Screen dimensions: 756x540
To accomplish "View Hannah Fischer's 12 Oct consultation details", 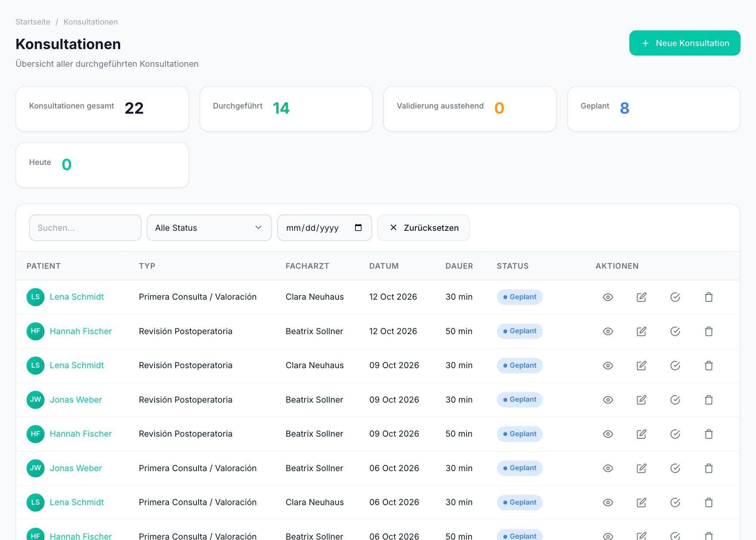I will [608, 331].
